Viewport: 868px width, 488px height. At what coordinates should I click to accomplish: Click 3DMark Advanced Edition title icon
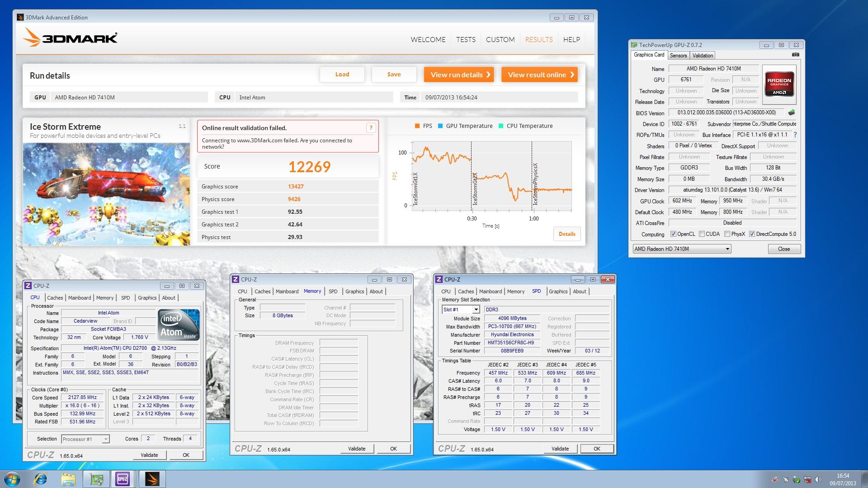20,17
